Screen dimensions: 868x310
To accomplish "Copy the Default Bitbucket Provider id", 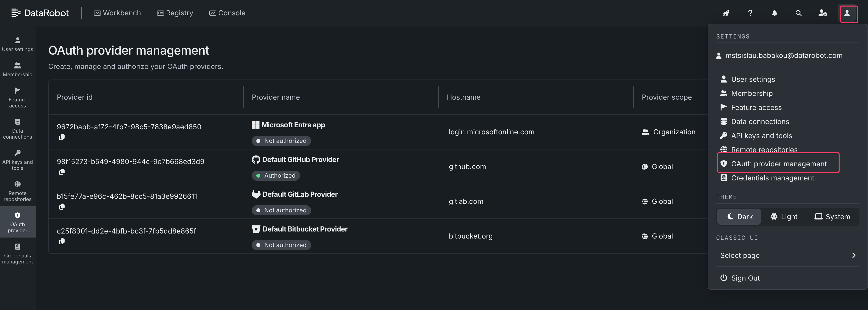I will point(62,242).
